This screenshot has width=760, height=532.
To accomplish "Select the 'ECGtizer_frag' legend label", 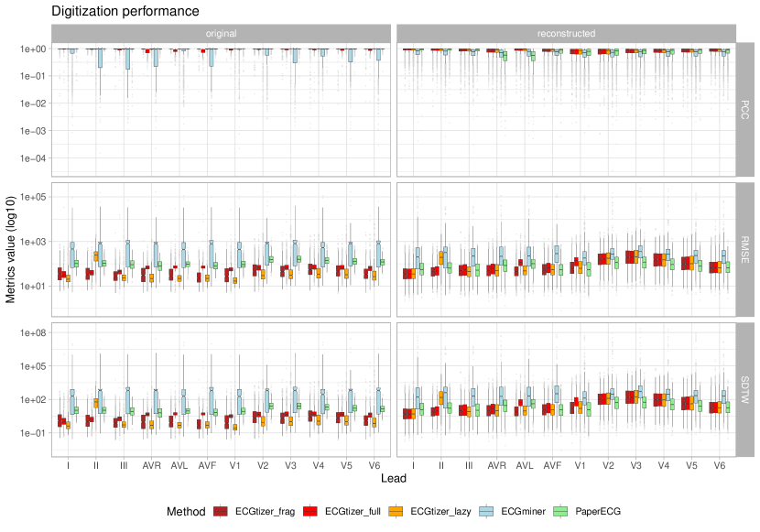I will pyautogui.click(x=265, y=512).
